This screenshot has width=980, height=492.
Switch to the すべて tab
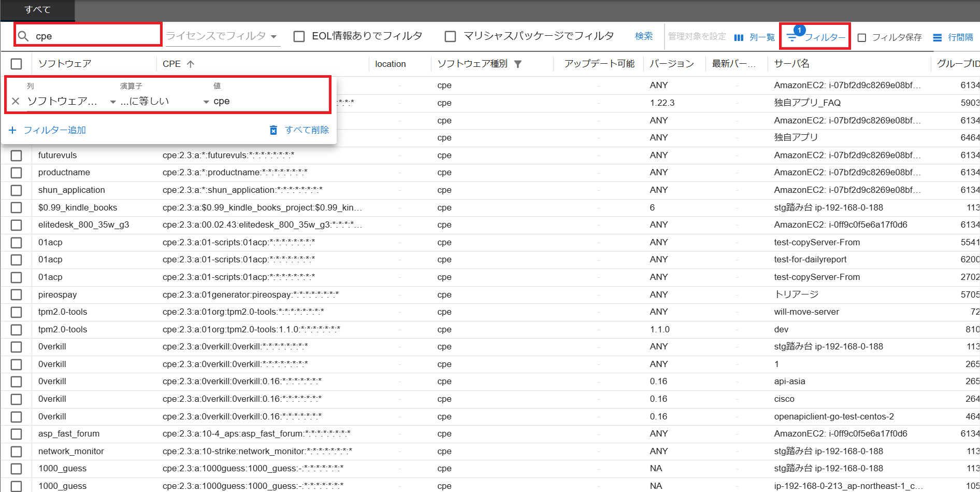(x=38, y=10)
